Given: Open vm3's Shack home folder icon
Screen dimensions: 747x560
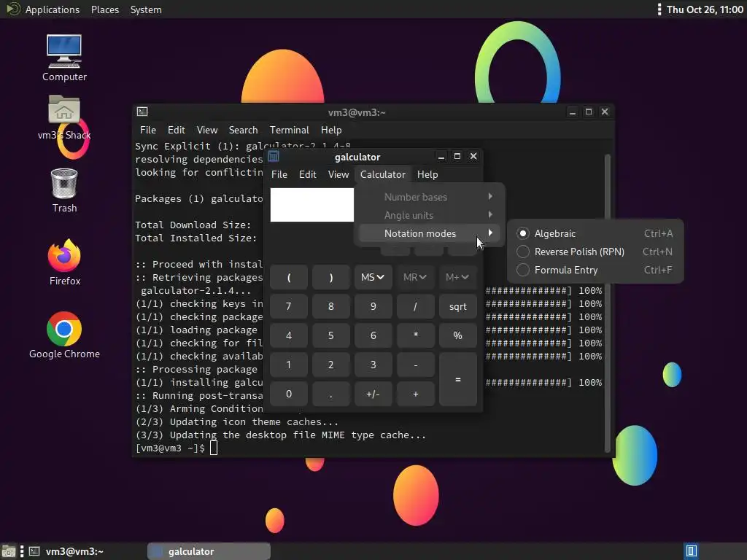Looking at the screenshot, I should click(64, 117).
